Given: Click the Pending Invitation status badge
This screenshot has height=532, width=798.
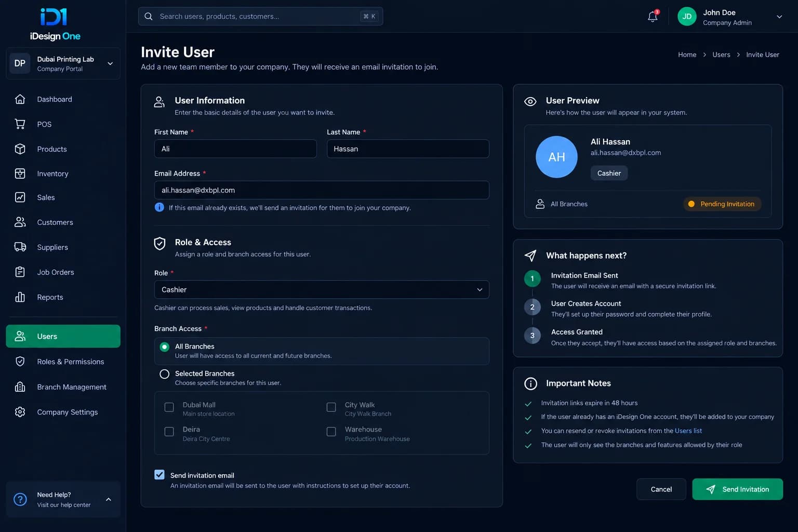Looking at the screenshot, I should pos(722,204).
